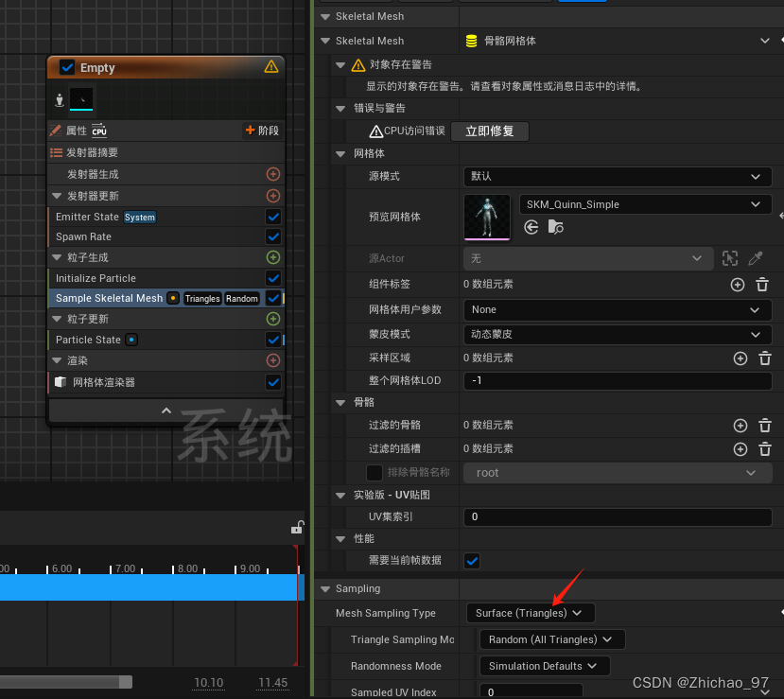
Task: Add a 组件标签 entry with the plus icon
Action: pos(738,285)
